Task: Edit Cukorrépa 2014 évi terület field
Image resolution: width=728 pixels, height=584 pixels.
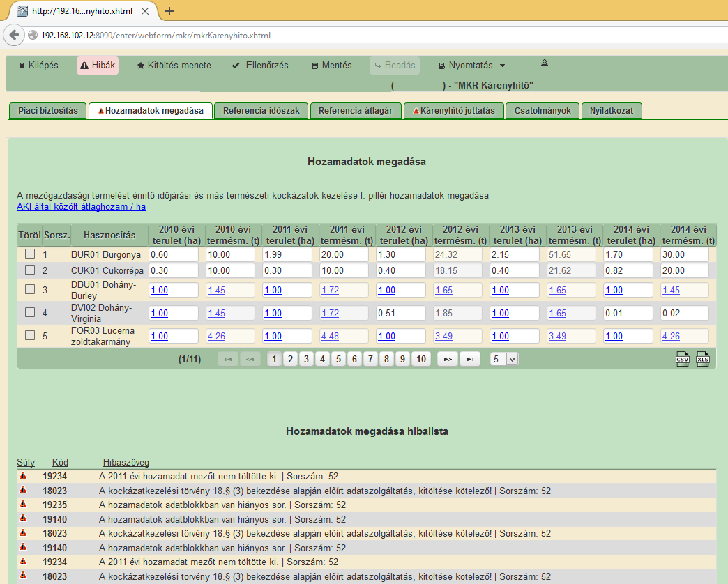Action: click(x=628, y=270)
